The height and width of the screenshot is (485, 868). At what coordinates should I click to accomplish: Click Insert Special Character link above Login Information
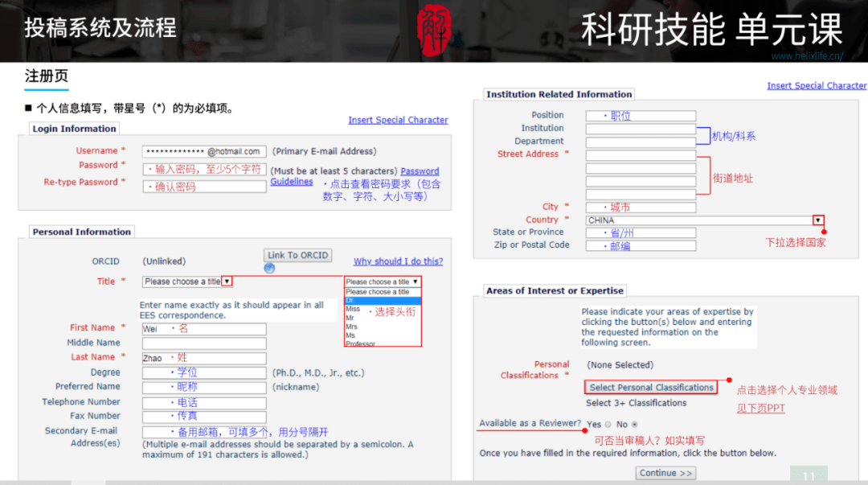tap(398, 120)
